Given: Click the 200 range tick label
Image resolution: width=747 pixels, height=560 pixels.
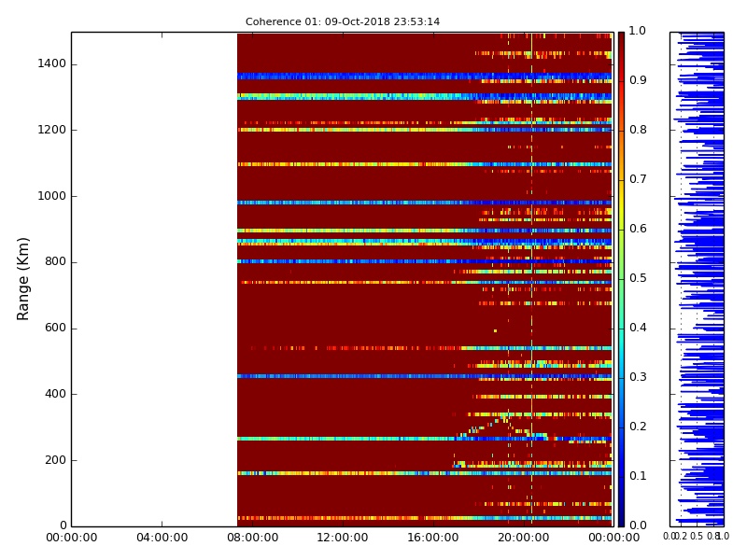Looking at the screenshot, I should [55, 460].
